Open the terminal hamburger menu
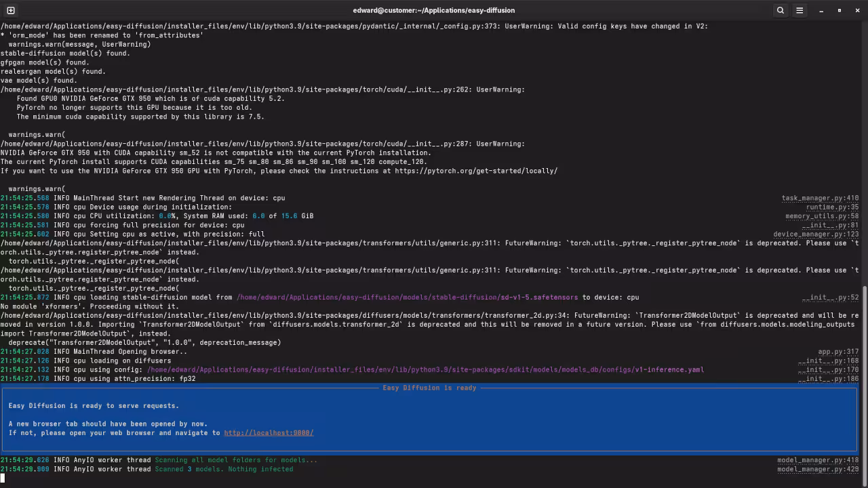 pyautogui.click(x=800, y=10)
